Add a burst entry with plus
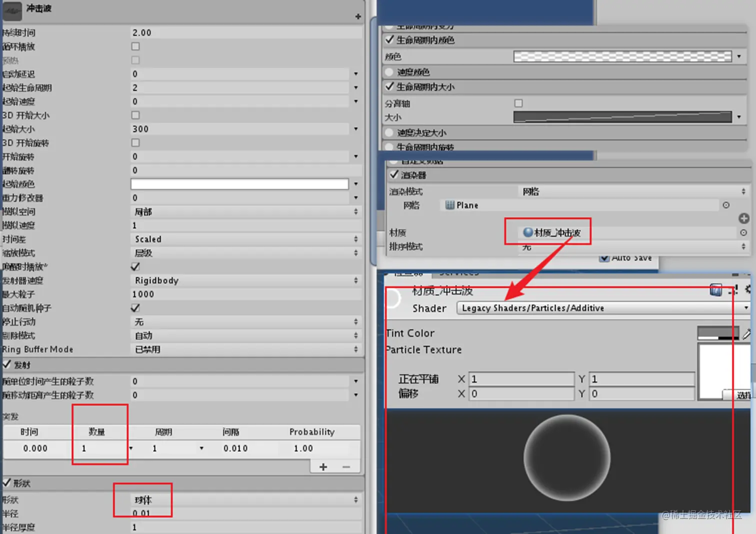 (x=323, y=467)
